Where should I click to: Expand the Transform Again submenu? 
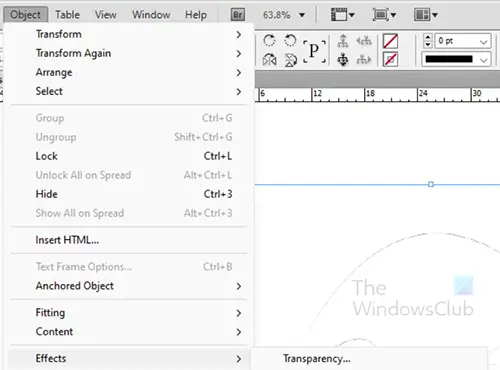pos(129,53)
